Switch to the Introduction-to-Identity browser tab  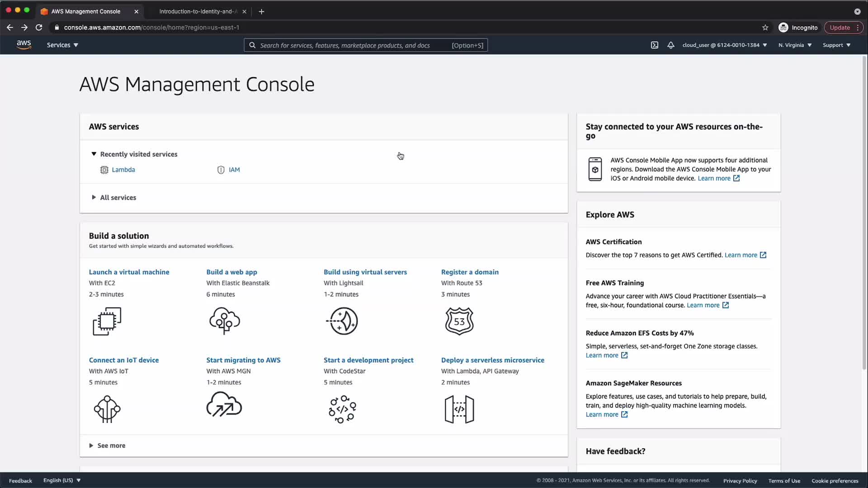tap(198, 11)
